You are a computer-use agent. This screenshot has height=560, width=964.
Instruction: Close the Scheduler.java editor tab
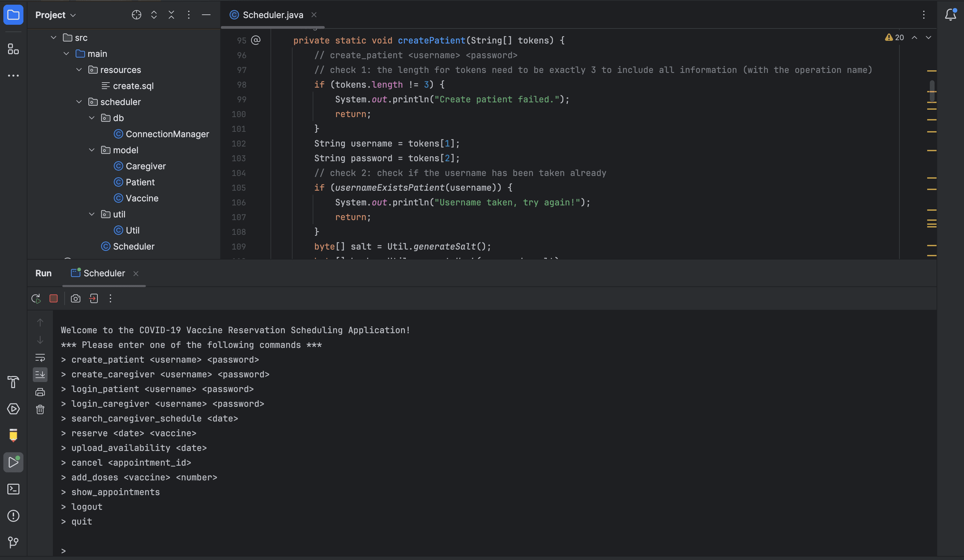coord(314,15)
